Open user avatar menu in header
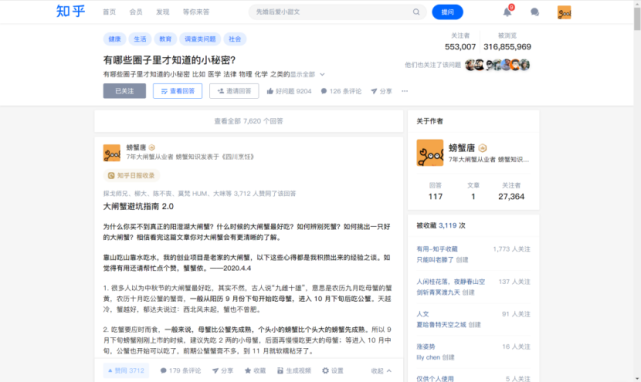The image size is (641, 382). pos(564,12)
